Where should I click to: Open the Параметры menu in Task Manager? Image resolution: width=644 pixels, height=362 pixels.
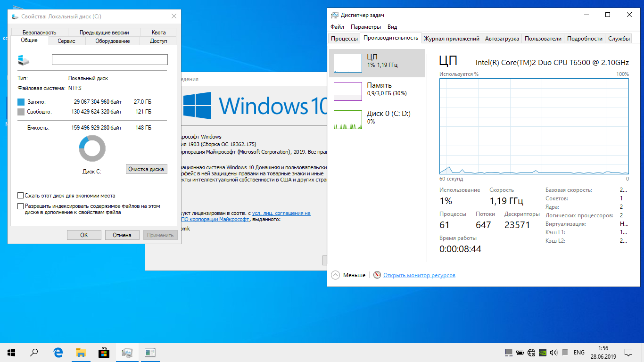(365, 27)
